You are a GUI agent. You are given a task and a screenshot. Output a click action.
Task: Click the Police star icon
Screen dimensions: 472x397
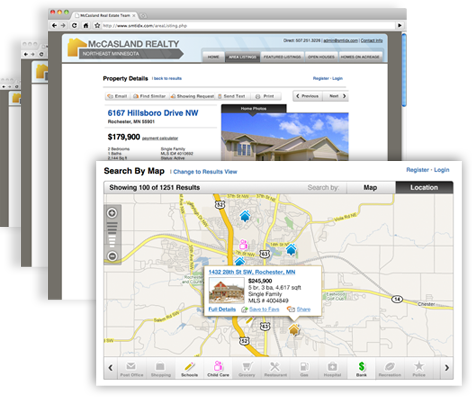coord(419,366)
